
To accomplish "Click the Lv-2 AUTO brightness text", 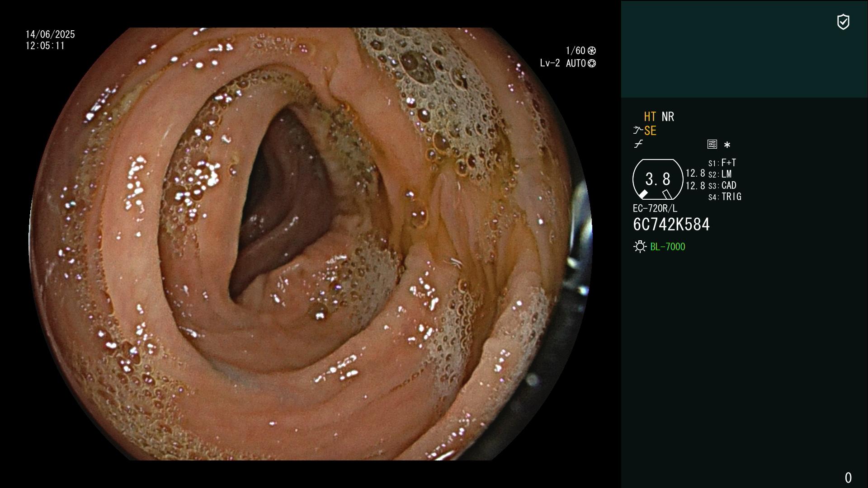I will (563, 63).
